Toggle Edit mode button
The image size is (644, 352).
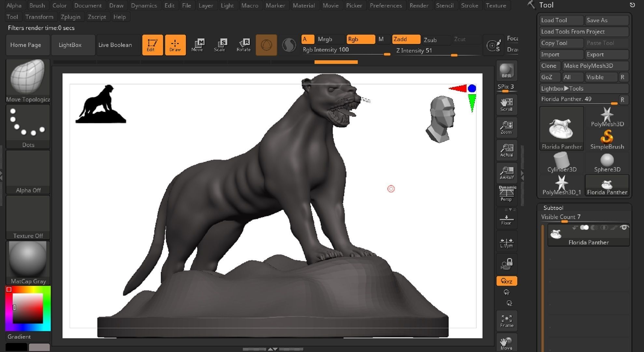[x=152, y=45]
